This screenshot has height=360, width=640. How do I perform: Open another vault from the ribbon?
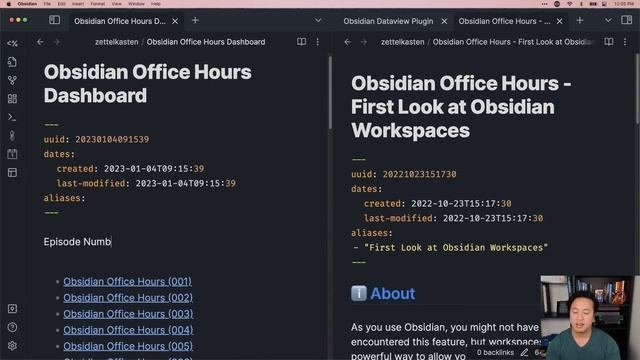pos(12,309)
